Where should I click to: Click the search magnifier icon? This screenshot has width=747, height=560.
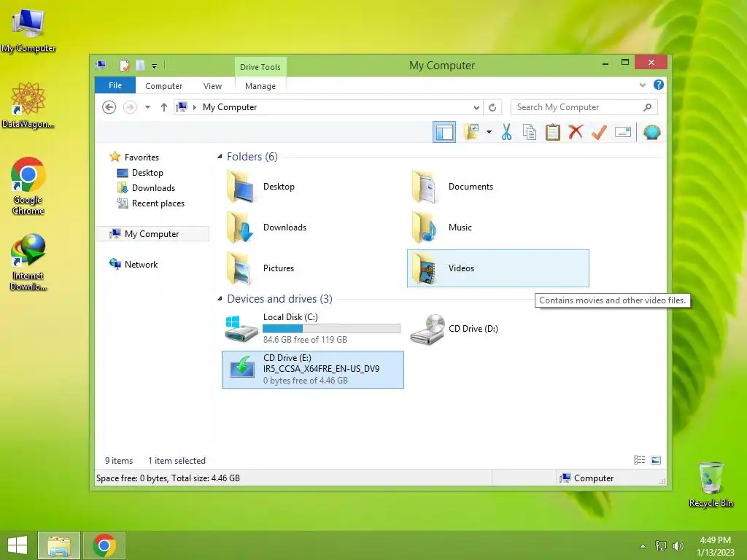(647, 107)
